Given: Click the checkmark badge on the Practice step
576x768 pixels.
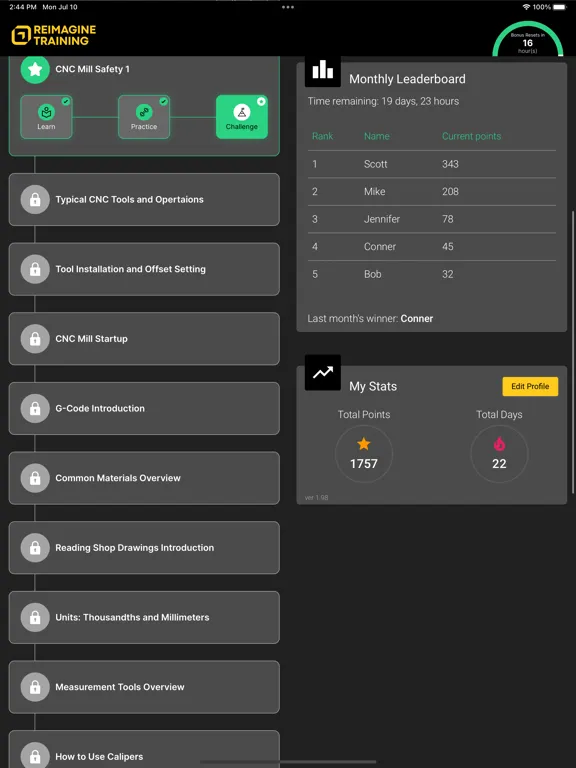Looking at the screenshot, I should coord(164,101).
